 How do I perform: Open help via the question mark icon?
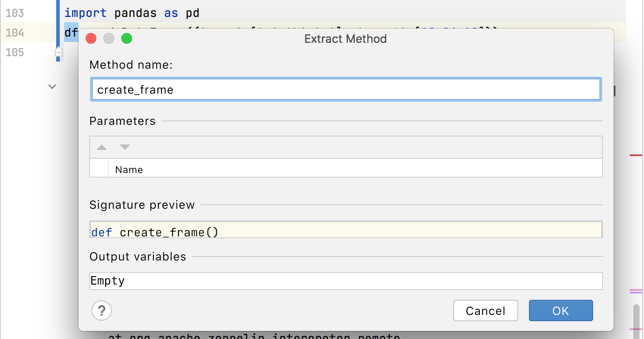[x=101, y=310]
